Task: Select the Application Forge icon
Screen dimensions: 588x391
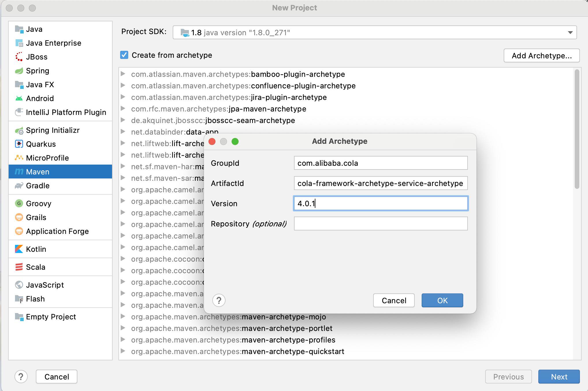Action: 19,231
